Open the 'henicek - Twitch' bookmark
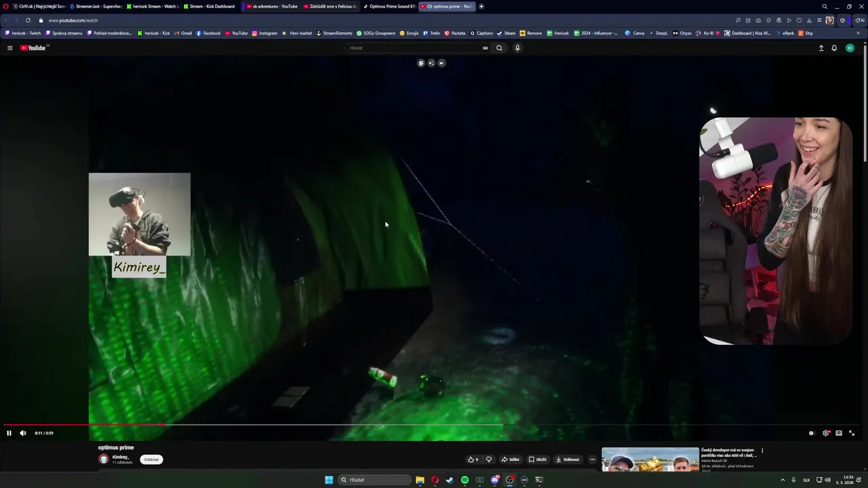This screenshot has height=488, width=868. click(x=22, y=33)
